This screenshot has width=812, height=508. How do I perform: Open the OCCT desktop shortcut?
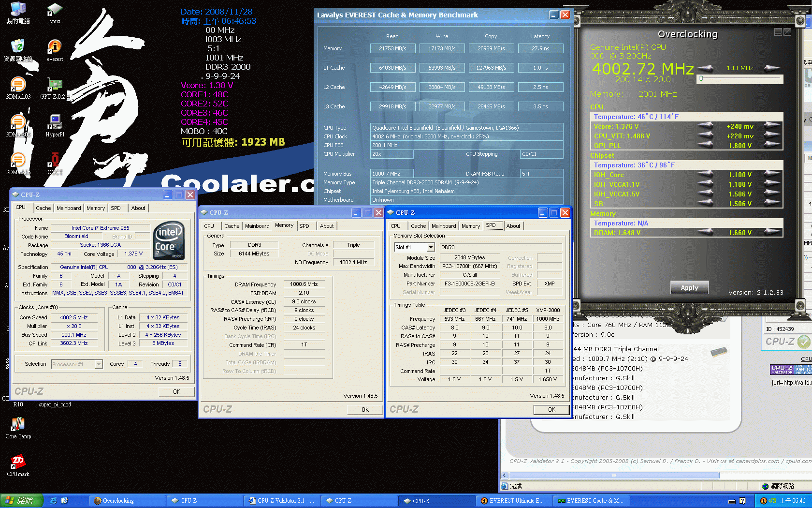click(x=55, y=164)
